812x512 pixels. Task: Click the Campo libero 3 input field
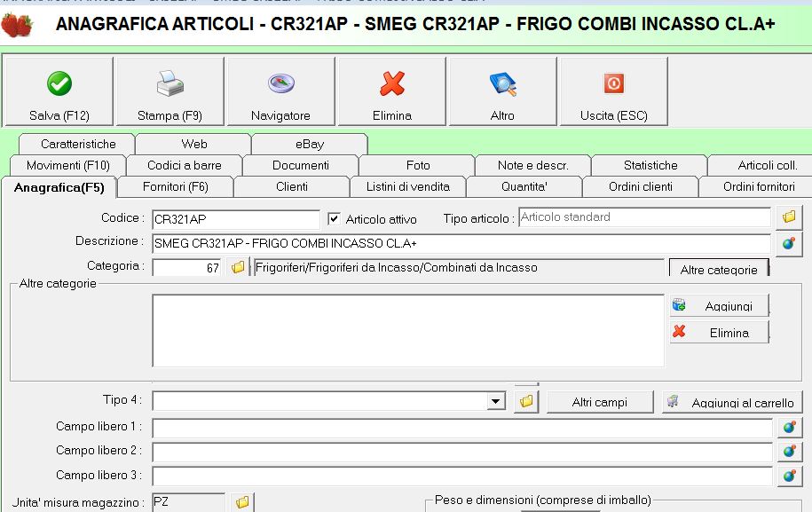click(462, 476)
